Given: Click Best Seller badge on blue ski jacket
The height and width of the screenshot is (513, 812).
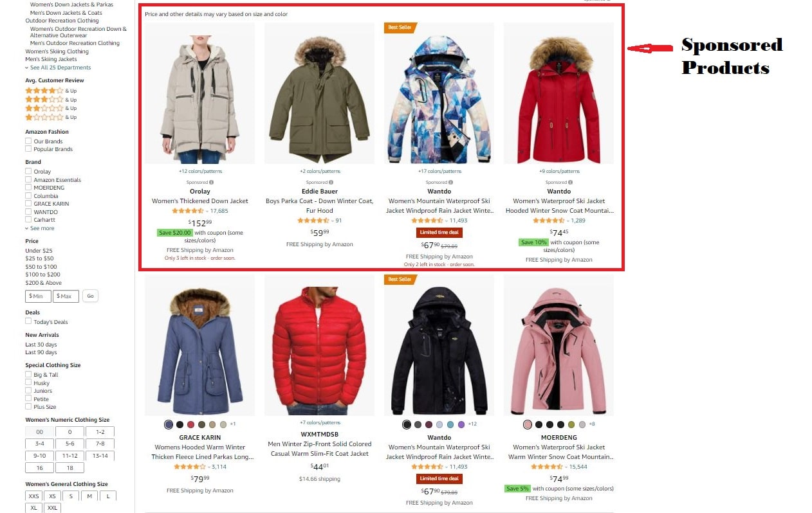Looking at the screenshot, I should tap(400, 28).
